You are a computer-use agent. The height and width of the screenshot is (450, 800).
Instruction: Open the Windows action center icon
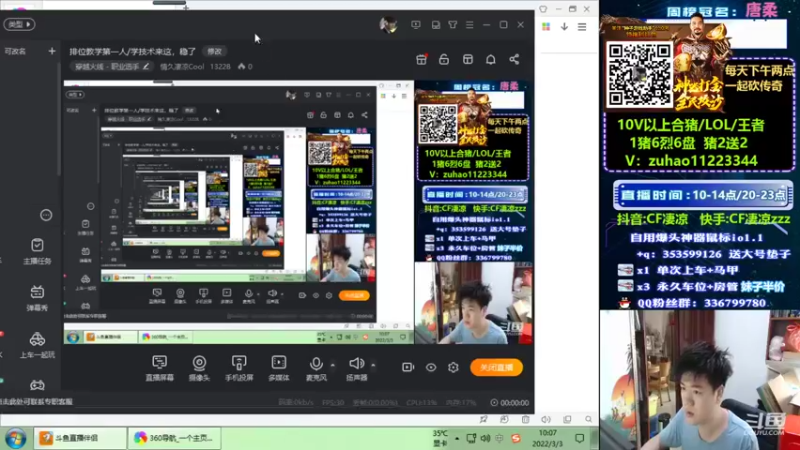pyautogui.click(x=580, y=438)
